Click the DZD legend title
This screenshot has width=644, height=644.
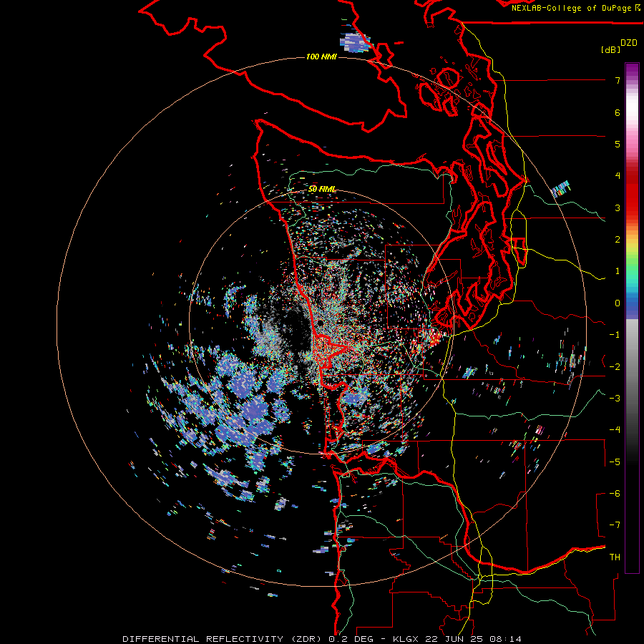[x=629, y=43]
